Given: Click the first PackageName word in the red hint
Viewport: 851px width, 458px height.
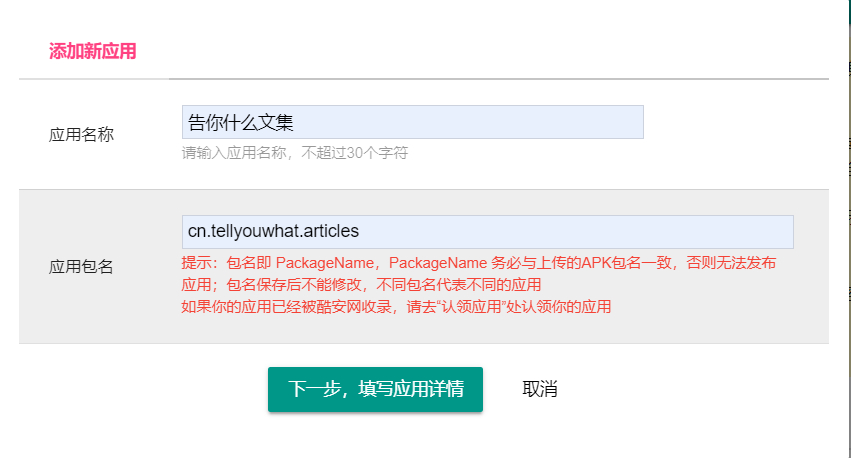Looking at the screenshot, I should point(325,263).
